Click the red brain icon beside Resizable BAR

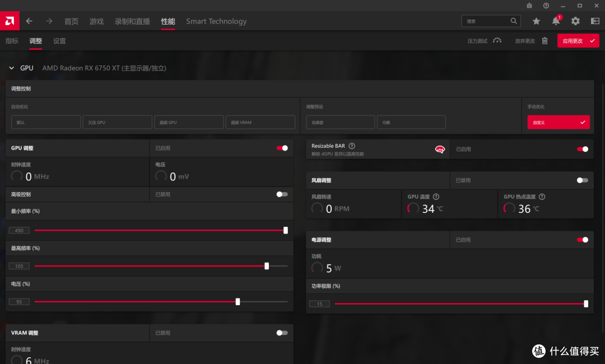click(440, 149)
